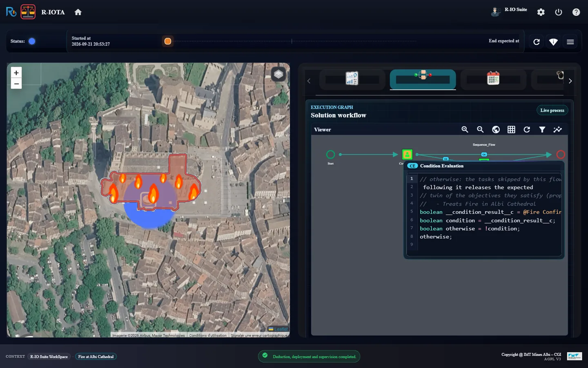Open the dashboard report tab
Screen dimensions: 588x368
(352, 79)
